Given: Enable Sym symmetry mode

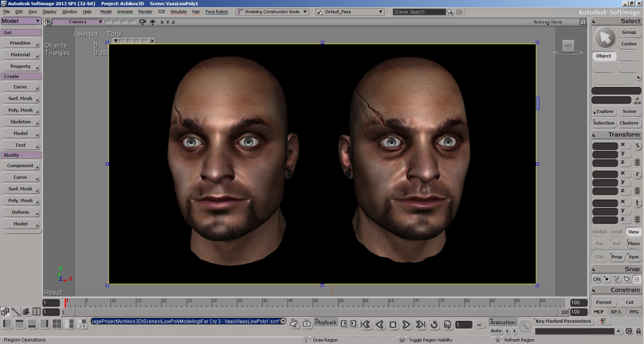Looking at the screenshot, I should (634, 257).
